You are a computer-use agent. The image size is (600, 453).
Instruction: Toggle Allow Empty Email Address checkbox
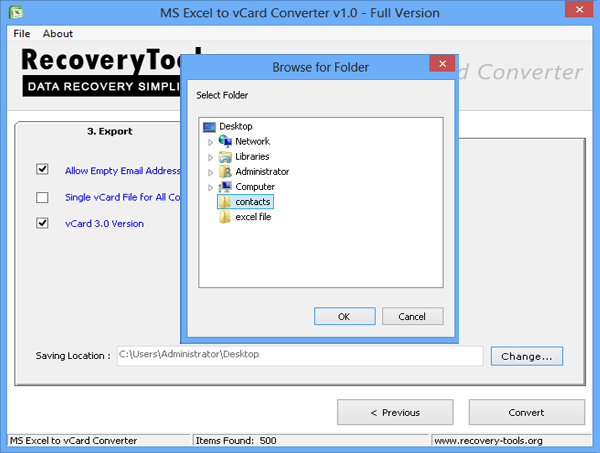42,169
